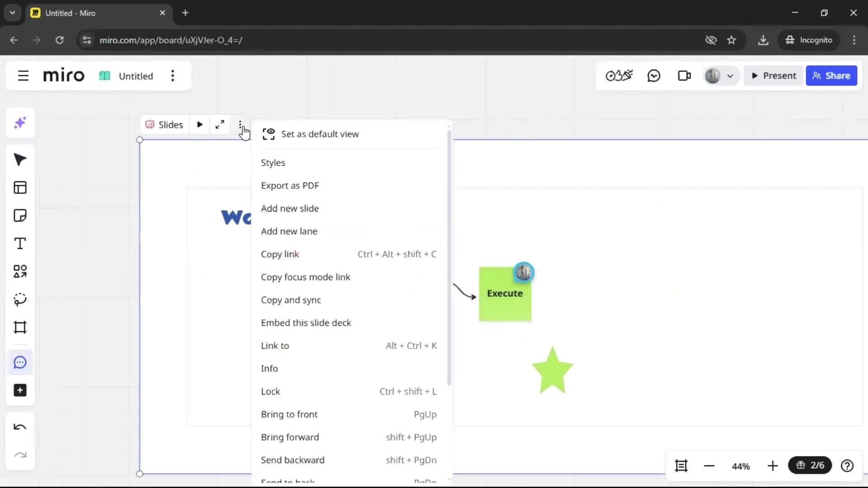Open the Templates tool
This screenshot has height=488, width=868.
tap(20, 188)
